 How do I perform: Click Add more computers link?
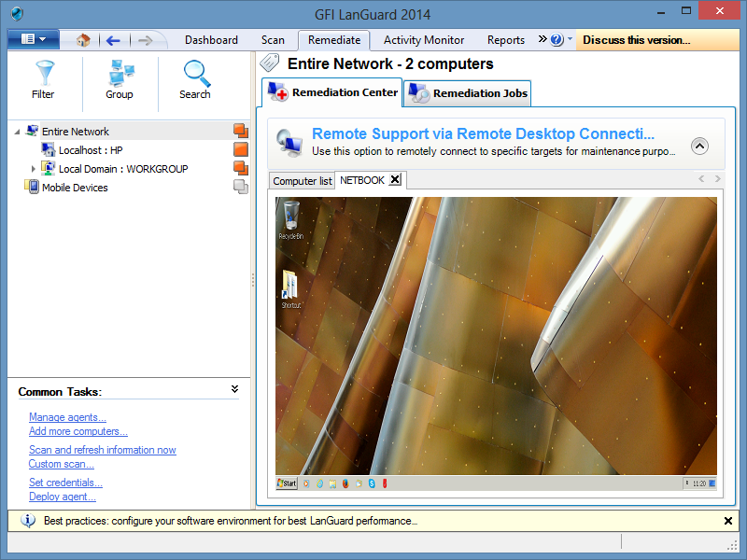point(78,431)
